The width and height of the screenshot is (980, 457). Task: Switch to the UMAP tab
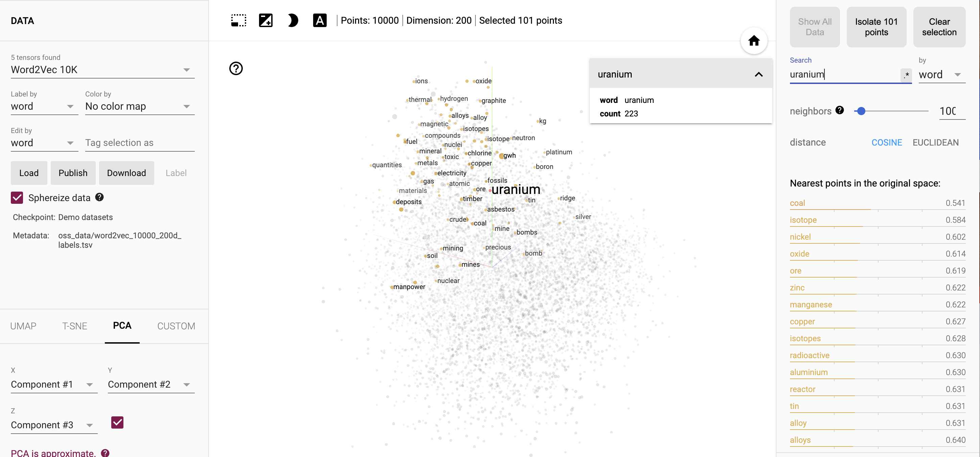tap(23, 326)
